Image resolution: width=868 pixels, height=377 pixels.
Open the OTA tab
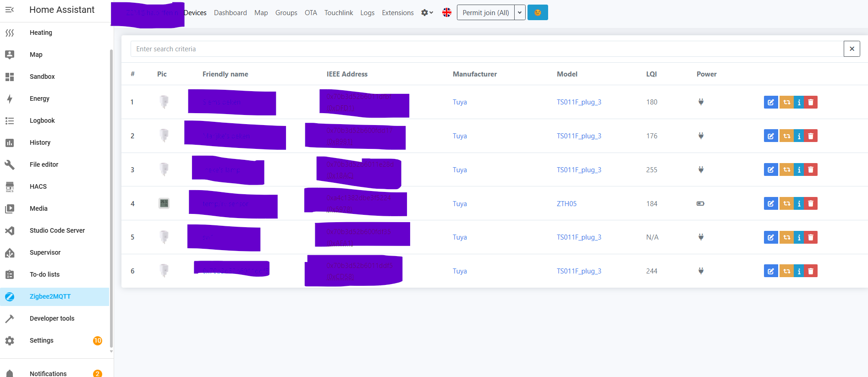point(311,13)
